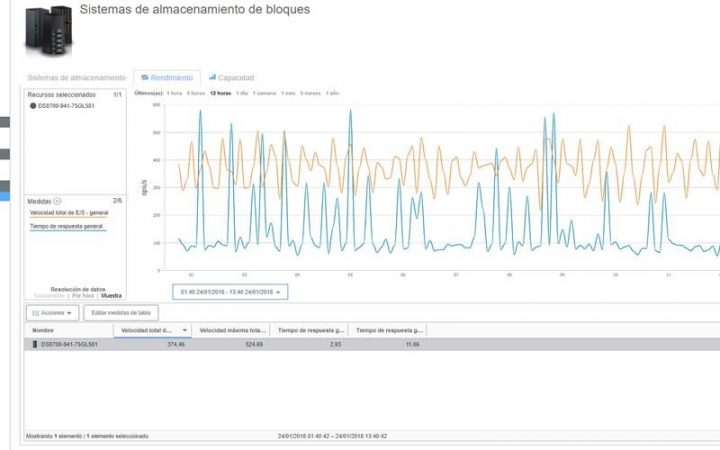Toggle Velocidad total de E/S - general measure
Screen dimensions: 720x450
pyautogui.click(x=69, y=213)
